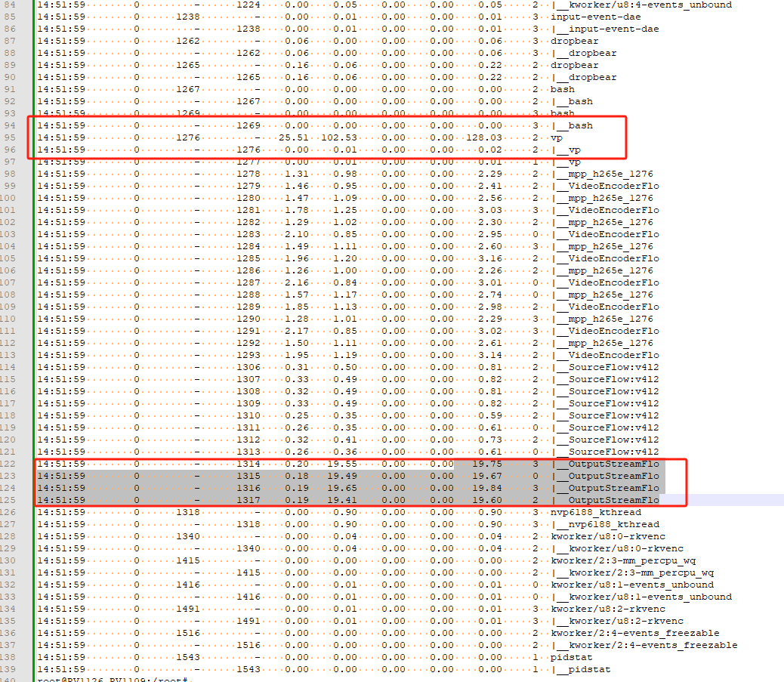Select thread ID 1317 in OutputStreamFlo row
This screenshot has width=784, height=682.
pyautogui.click(x=248, y=500)
